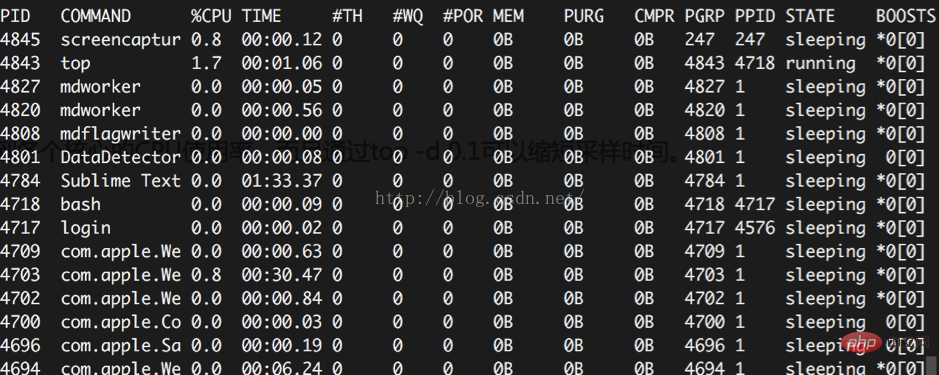Viewport: 940px width, 375px height.
Task: Click PGRP value 4784 in Sublime Text row
Action: [x=704, y=181]
